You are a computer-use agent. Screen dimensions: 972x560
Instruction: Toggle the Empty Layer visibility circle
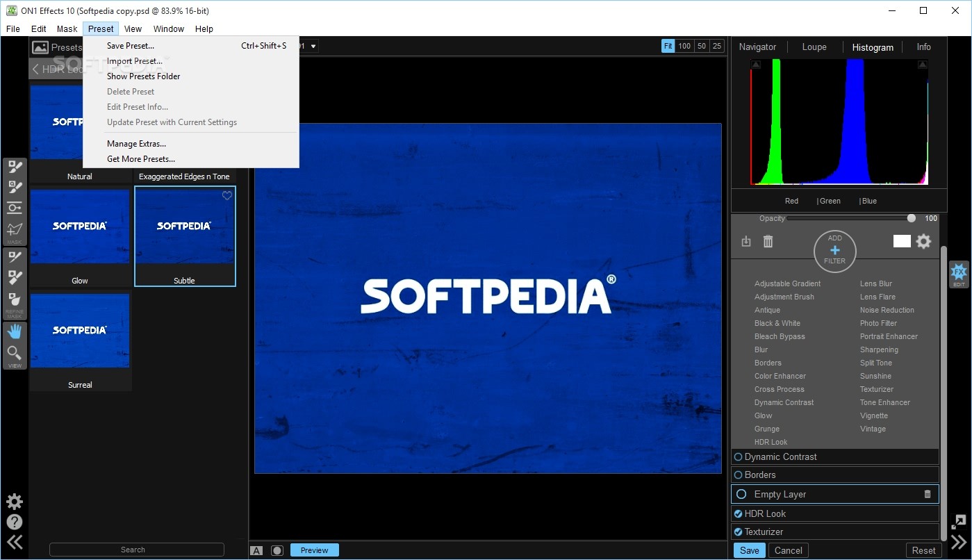(x=741, y=494)
